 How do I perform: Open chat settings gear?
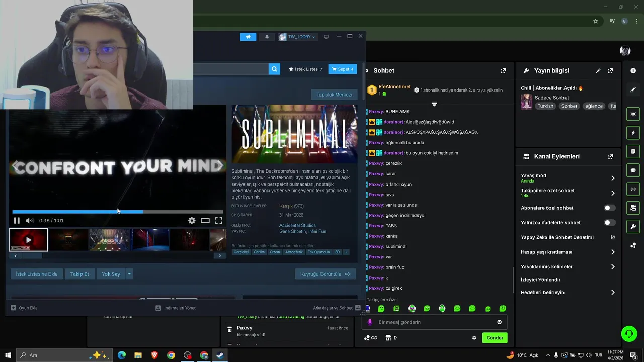click(x=474, y=338)
